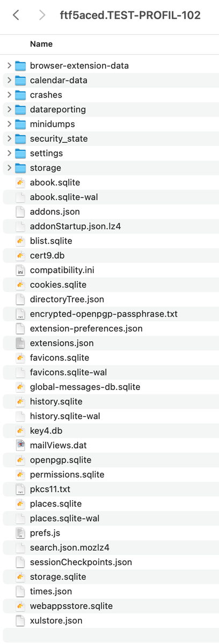Select the abook.sqlite file icon

pyautogui.click(x=20, y=182)
